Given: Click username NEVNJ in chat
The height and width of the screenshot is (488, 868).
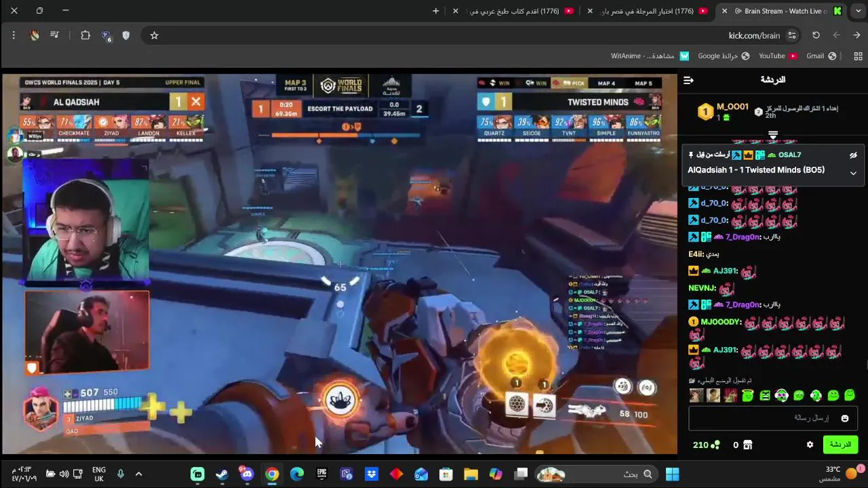Looking at the screenshot, I should pos(702,288).
